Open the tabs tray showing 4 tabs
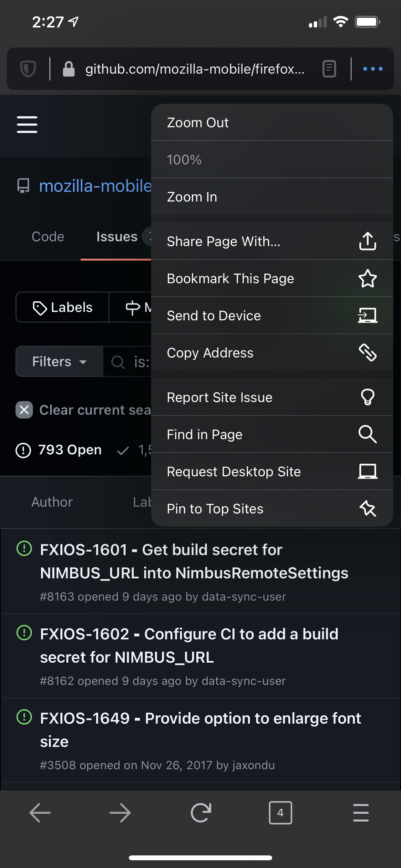401x868 pixels. 280,812
